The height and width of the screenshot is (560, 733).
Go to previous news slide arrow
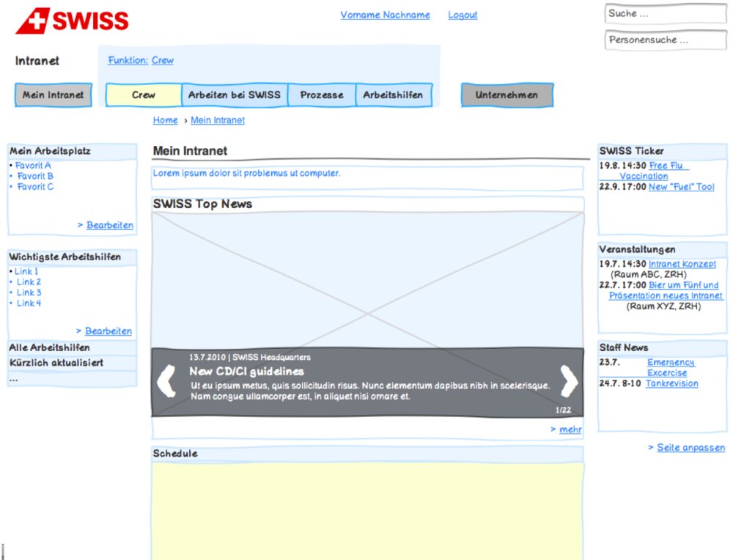click(x=166, y=381)
